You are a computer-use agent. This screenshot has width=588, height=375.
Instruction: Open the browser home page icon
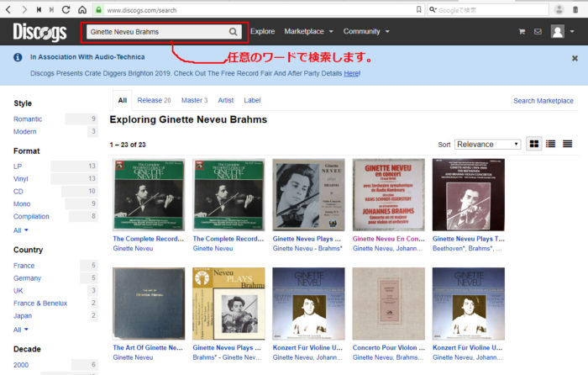pos(82,10)
